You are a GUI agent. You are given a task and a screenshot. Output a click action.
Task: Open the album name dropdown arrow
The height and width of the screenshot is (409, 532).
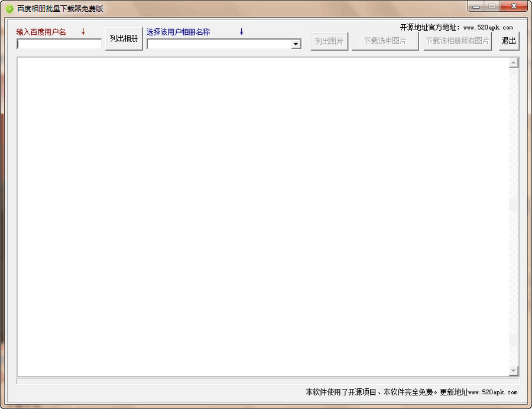click(x=295, y=44)
